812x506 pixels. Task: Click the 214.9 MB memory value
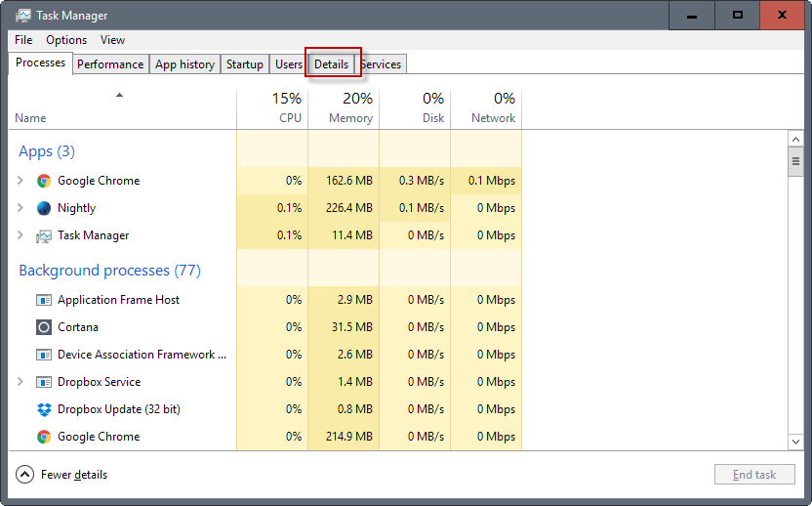pyautogui.click(x=349, y=437)
